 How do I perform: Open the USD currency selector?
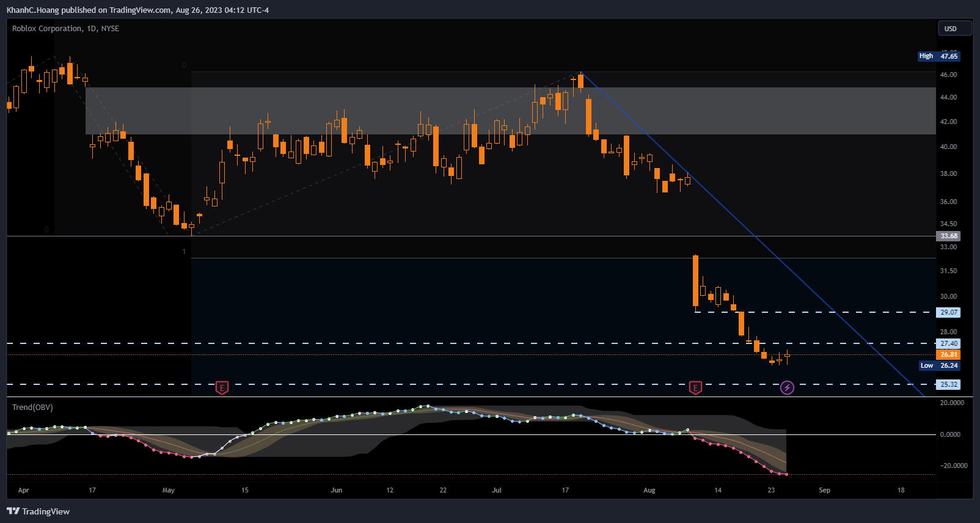click(954, 29)
